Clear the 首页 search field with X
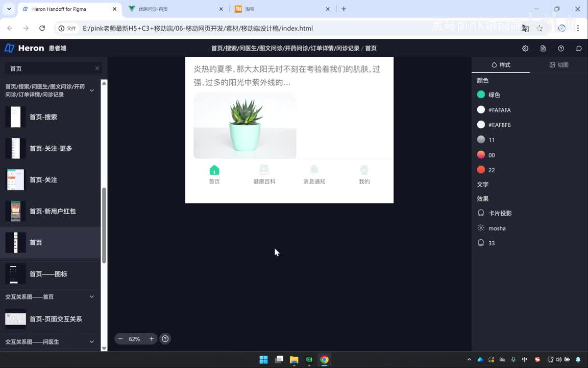Screen dimensions: 588x368 97,68
